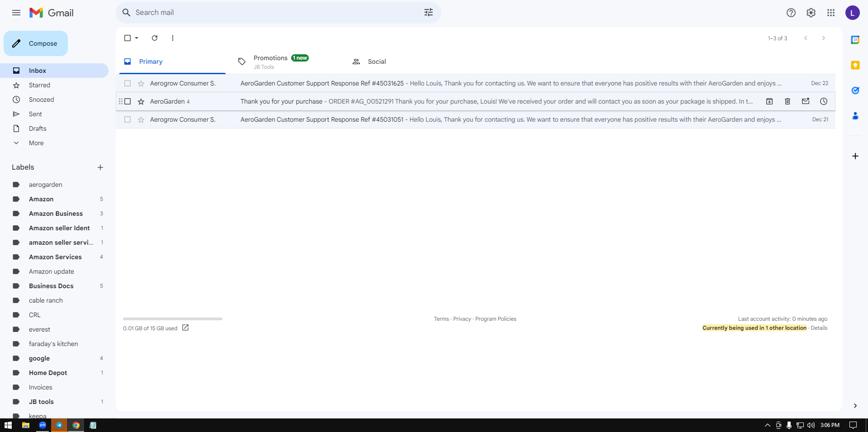The image size is (868, 432).
Task: Switch to the Promotions tab
Action: (x=286, y=62)
